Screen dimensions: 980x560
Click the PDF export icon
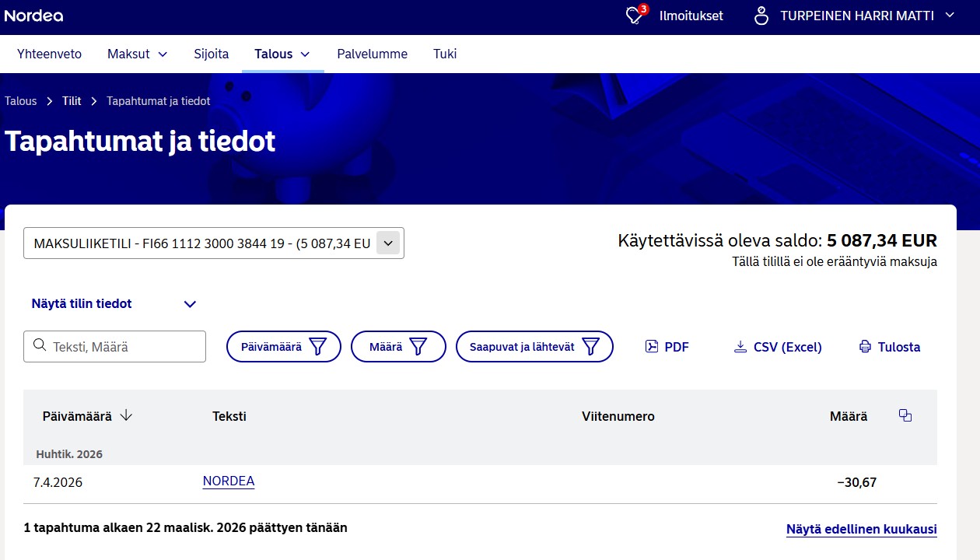tap(652, 347)
